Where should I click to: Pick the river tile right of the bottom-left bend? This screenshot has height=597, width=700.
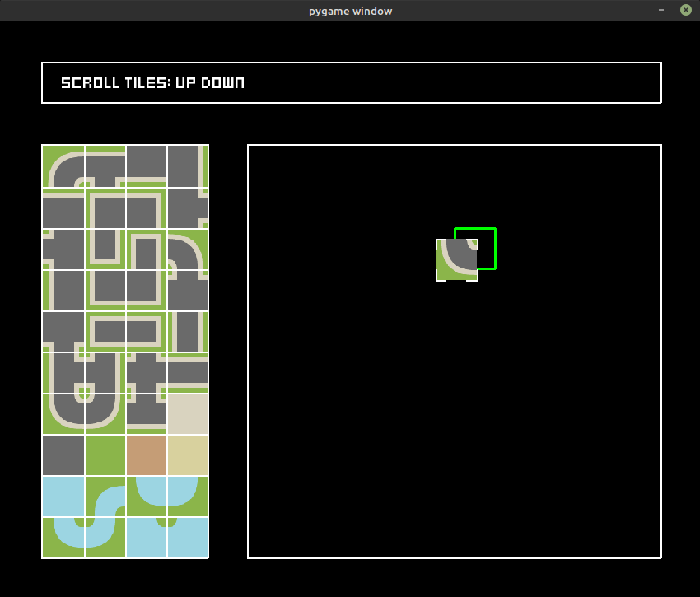click(105, 537)
